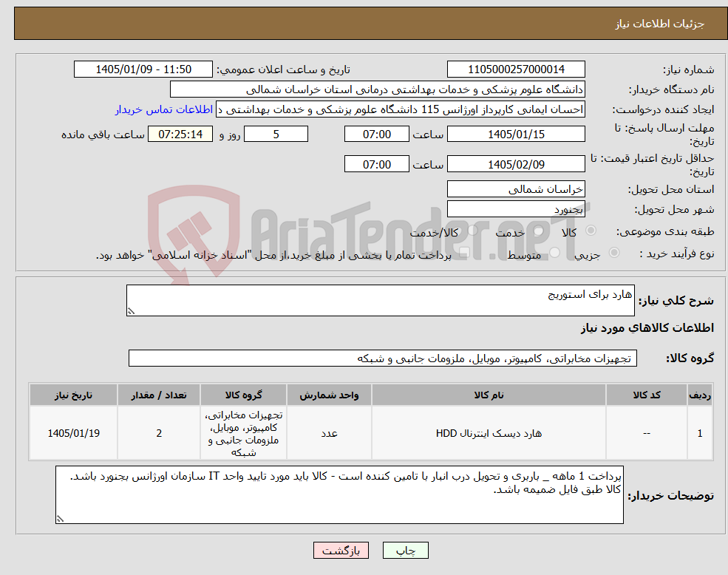Viewport: 728px width, 575px height.
Task: Click the buyer notes textarea
Action: tap(339, 494)
